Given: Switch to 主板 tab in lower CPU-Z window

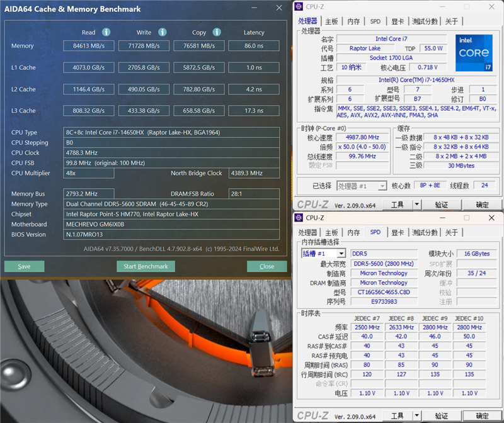Looking at the screenshot, I should [x=331, y=232].
